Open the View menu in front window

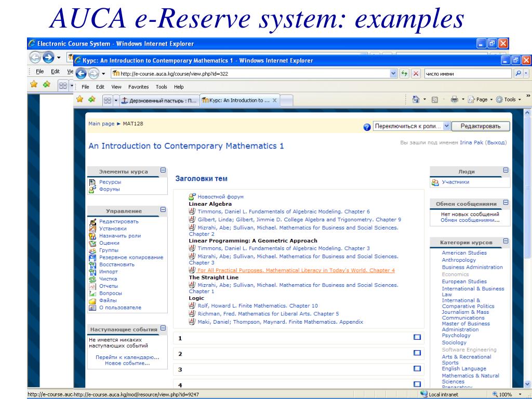click(x=116, y=87)
